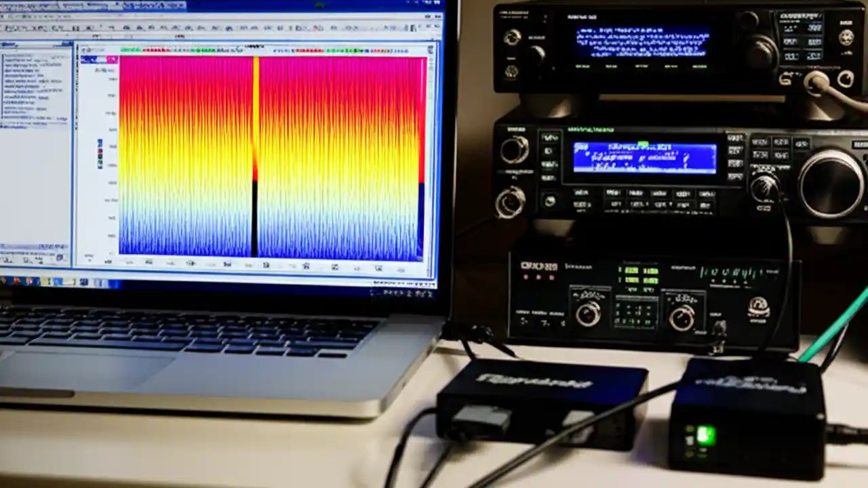Screen dimensions: 868x488
Task: Click the yellow cursor line in the spectrogram
Action: (256, 156)
